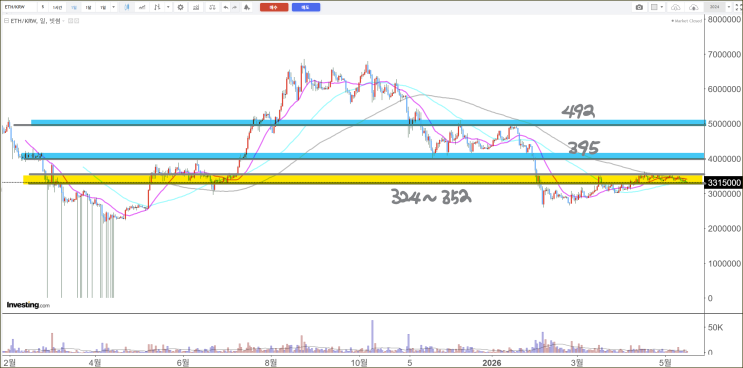This screenshot has width=743, height=368.
Task: Expand the dropdown beside 2024
Action: click(x=729, y=7)
